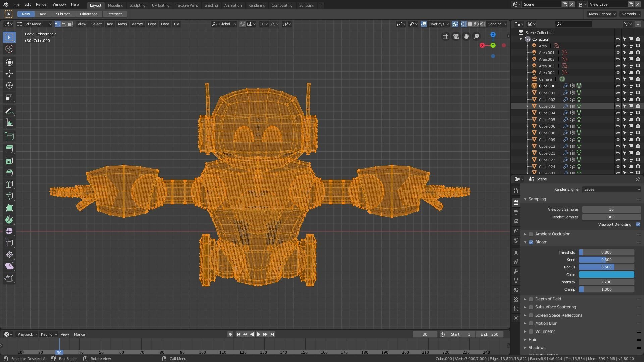Select the Extrude Region tool
Screen dimensions: 644x362
pos(9,149)
